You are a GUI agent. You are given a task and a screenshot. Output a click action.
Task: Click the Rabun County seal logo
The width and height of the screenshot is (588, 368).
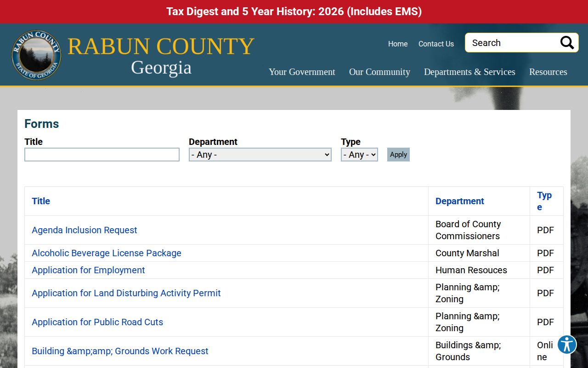(x=36, y=55)
